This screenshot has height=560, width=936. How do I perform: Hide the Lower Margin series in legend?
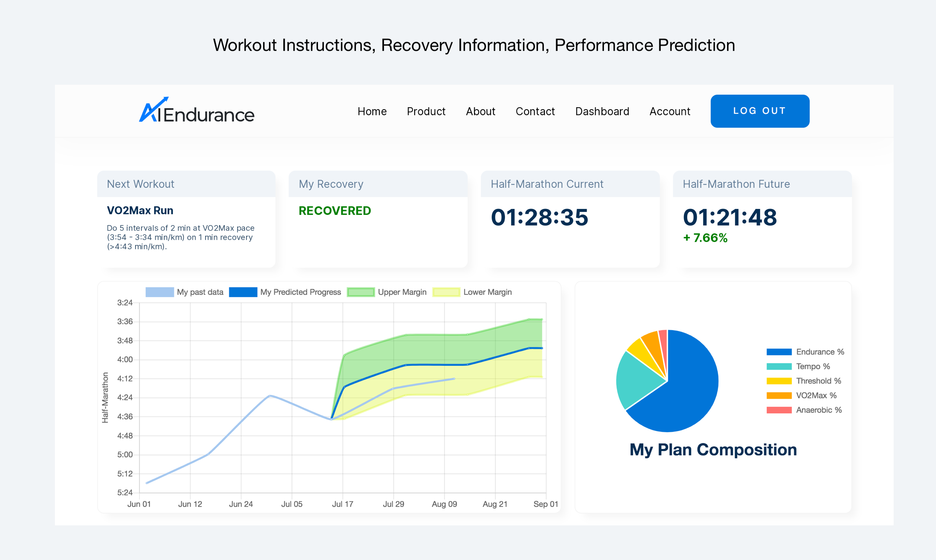click(446, 292)
